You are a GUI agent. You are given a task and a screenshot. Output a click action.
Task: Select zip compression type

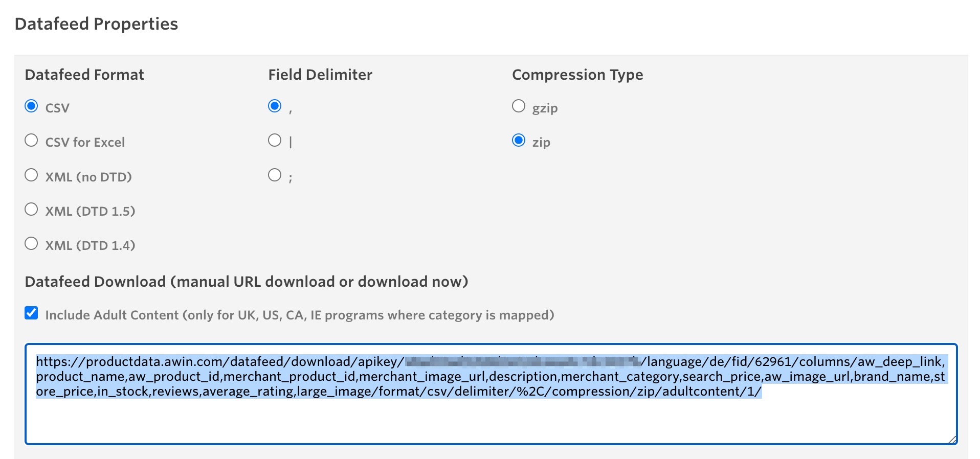pyautogui.click(x=519, y=140)
